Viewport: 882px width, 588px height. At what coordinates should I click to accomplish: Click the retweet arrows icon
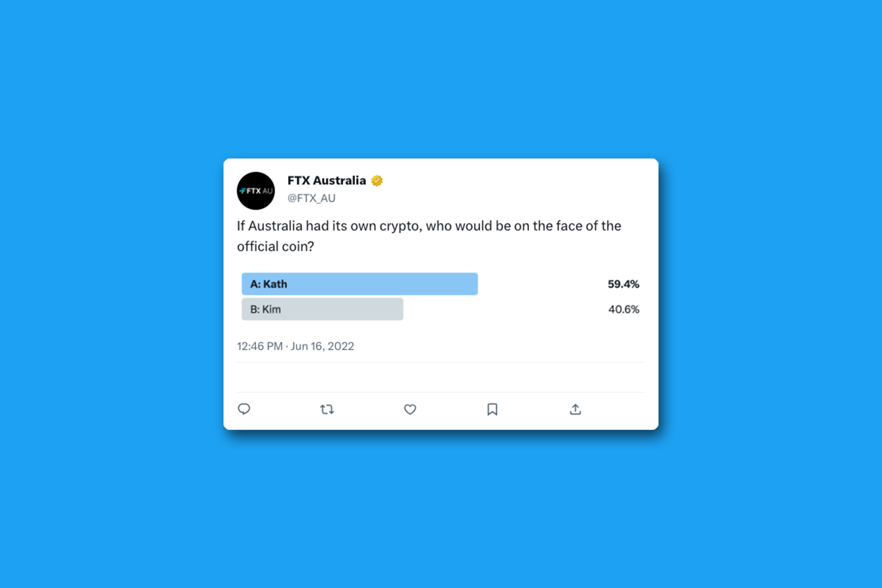[x=327, y=409]
